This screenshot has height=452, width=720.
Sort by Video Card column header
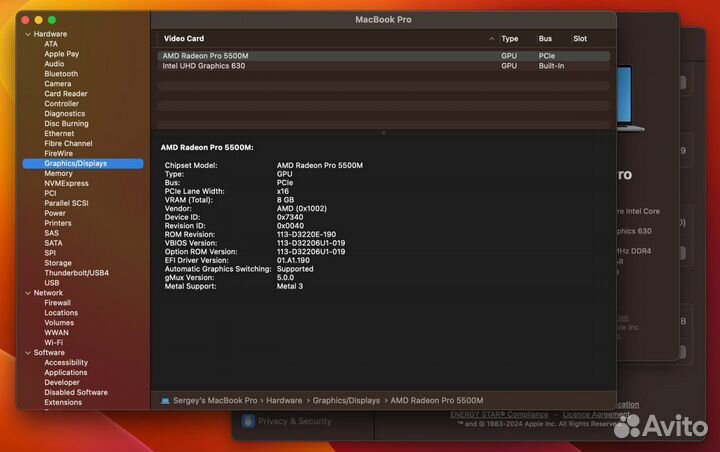[184, 39]
